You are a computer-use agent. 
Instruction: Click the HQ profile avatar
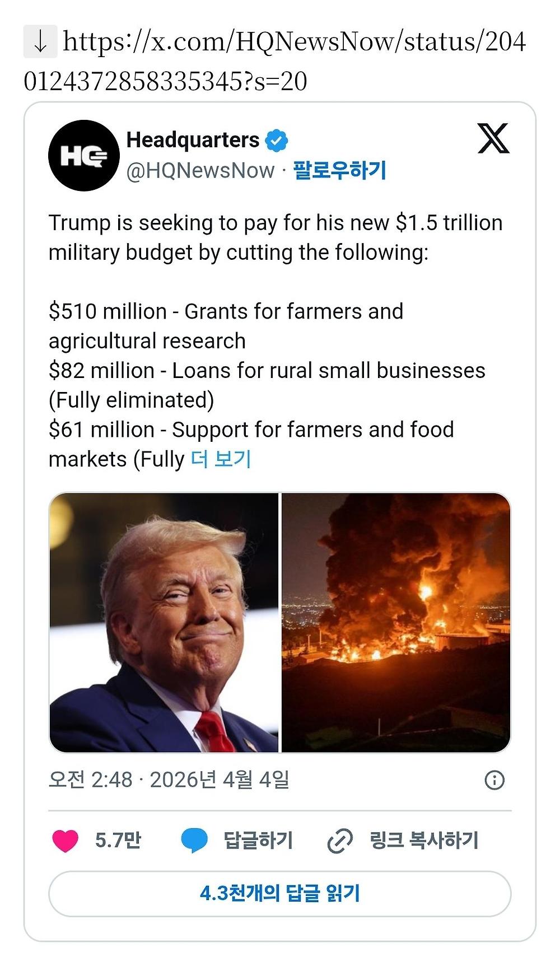[84, 156]
